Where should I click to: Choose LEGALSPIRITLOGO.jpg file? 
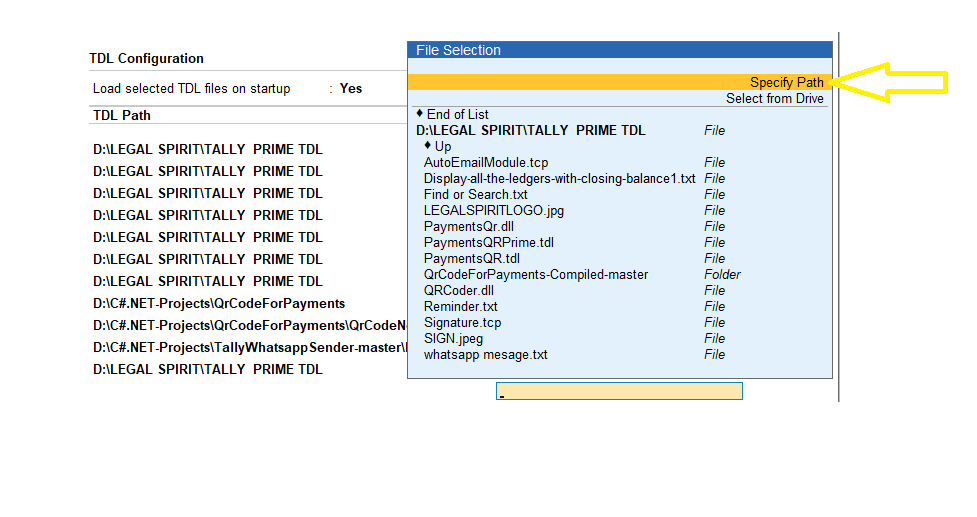click(493, 211)
